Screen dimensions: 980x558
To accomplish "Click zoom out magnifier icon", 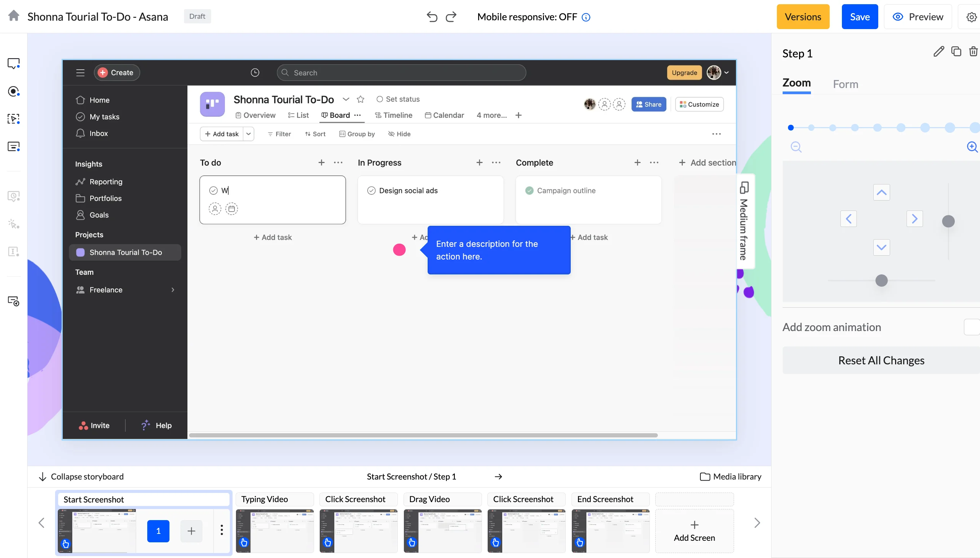I will pos(796,147).
